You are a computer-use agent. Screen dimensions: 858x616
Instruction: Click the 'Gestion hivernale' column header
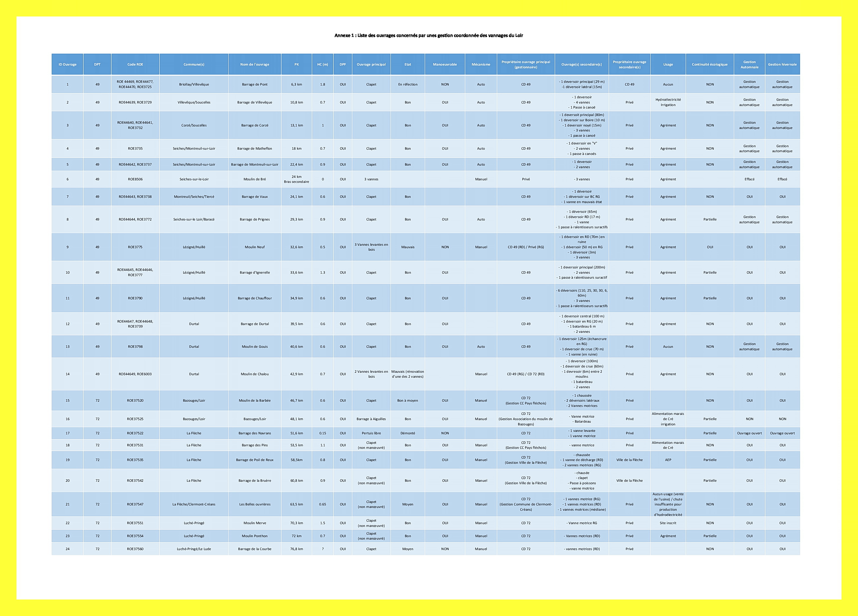[x=782, y=64]
